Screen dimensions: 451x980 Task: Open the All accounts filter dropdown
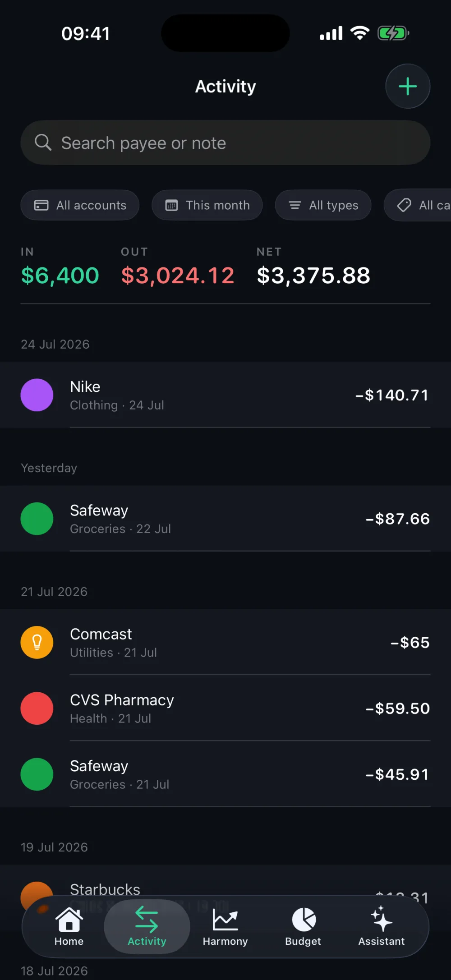pos(80,205)
